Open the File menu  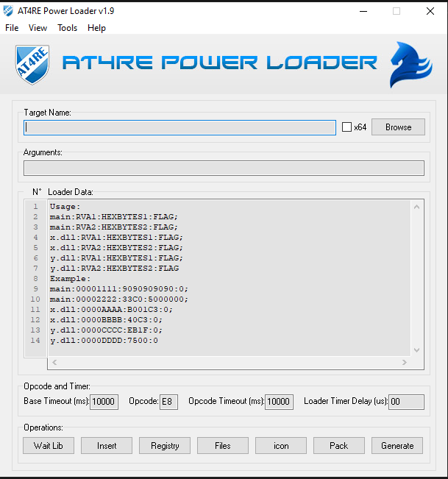(12, 28)
